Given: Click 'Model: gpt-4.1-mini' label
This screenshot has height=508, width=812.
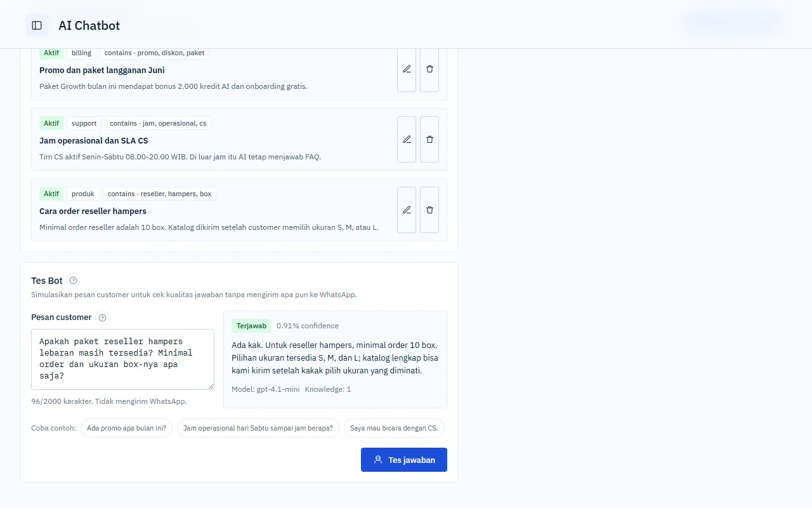Looking at the screenshot, I should 266,389.
